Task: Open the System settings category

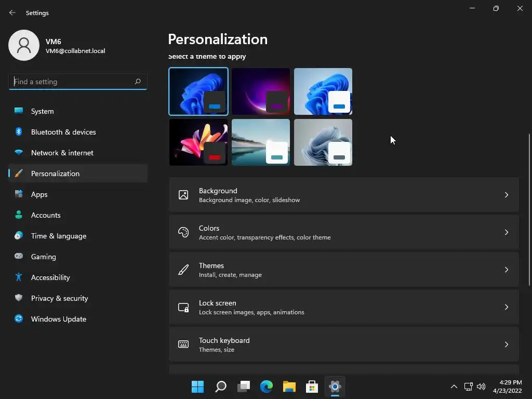Action: tap(78, 111)
